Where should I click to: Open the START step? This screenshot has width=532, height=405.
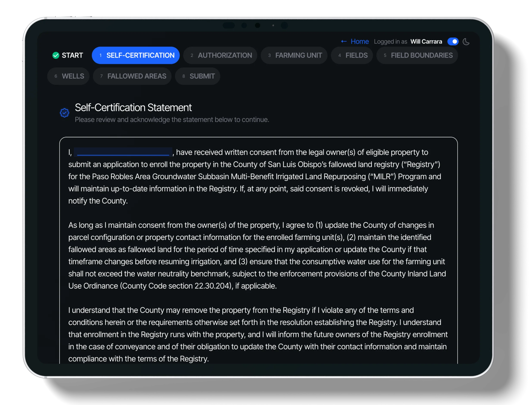click(68, 55)
